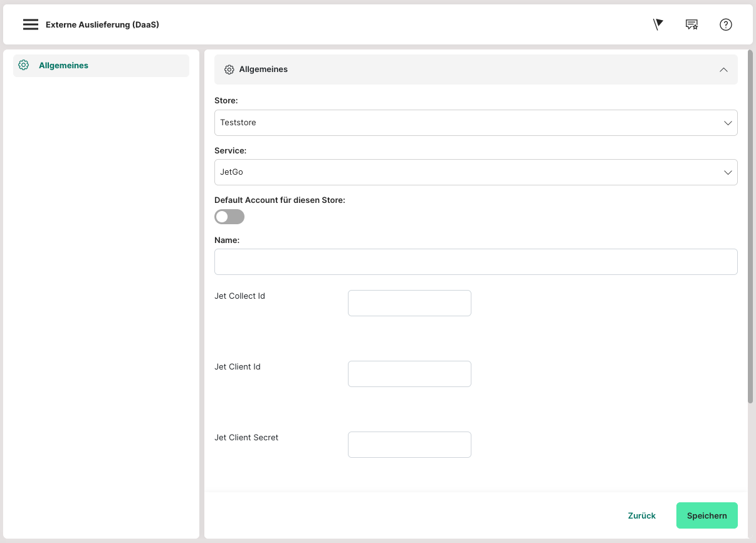The height and width of the screenshot is (543, 756).
Task: Click the Store dropdown arrow
Action: tap(728, 123)
